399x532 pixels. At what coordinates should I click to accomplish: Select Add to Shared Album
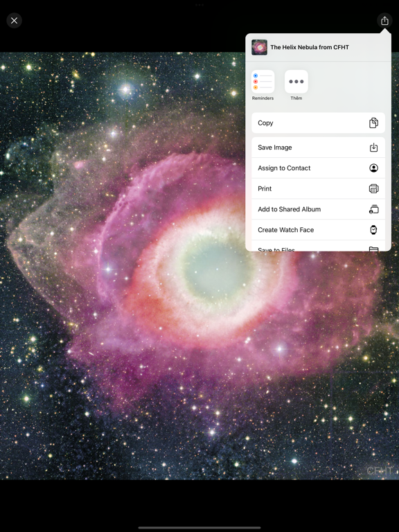[318, 209]
